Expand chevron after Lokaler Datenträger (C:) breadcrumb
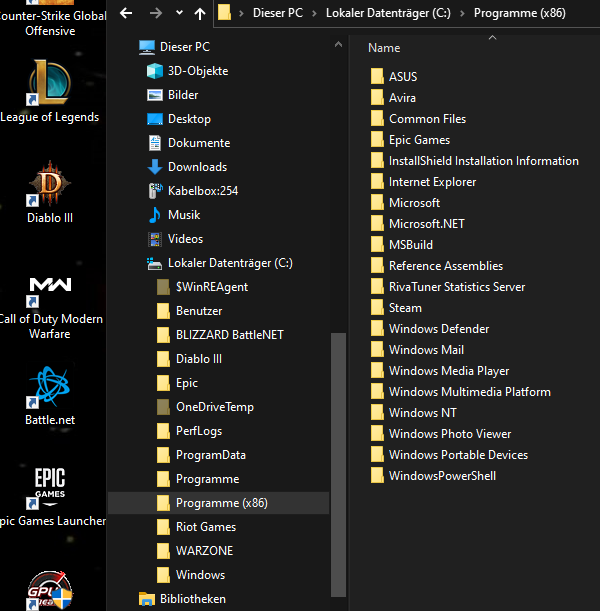The height and width of the screenshot is (611, 600). [x=462, y=14]
